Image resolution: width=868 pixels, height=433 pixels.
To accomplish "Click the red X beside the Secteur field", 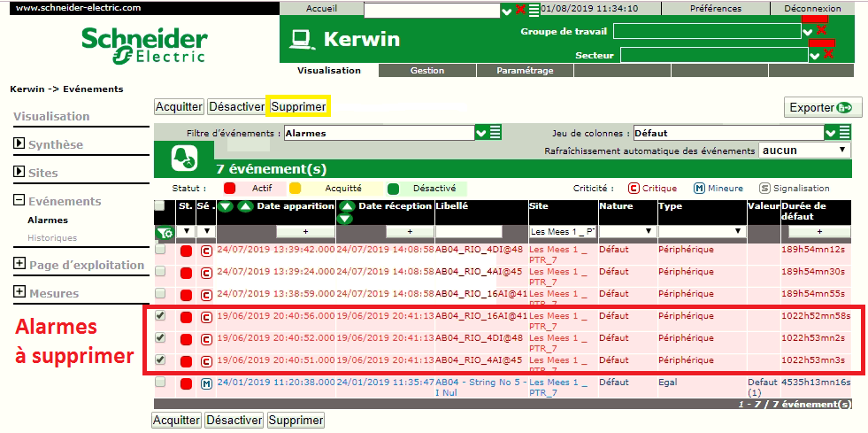I will coord(829,55).
